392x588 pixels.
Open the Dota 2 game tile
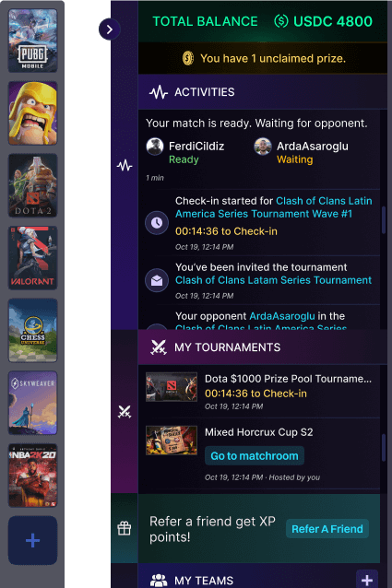coord(32,185)
